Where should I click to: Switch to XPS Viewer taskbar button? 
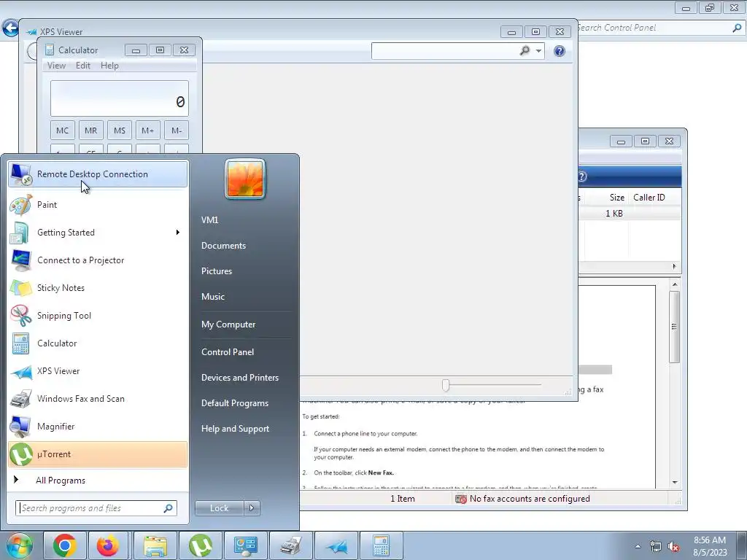pos(336,545)
